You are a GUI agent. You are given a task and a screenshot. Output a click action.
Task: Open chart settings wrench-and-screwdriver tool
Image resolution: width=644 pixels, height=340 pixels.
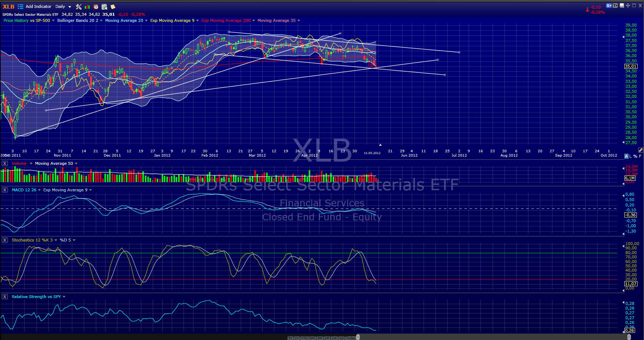coord(79,6)
